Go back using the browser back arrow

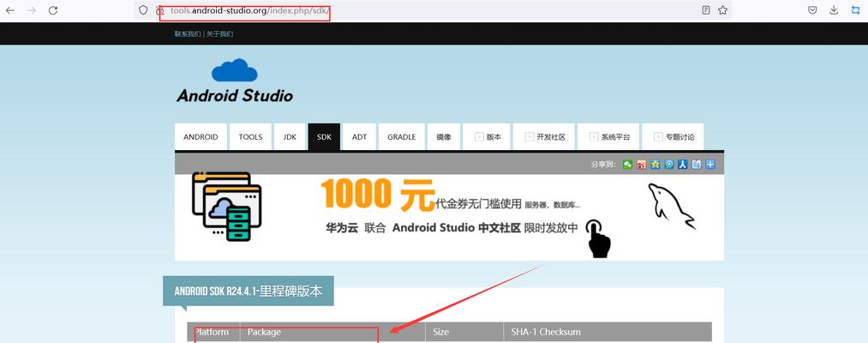(x=10, y=10)
